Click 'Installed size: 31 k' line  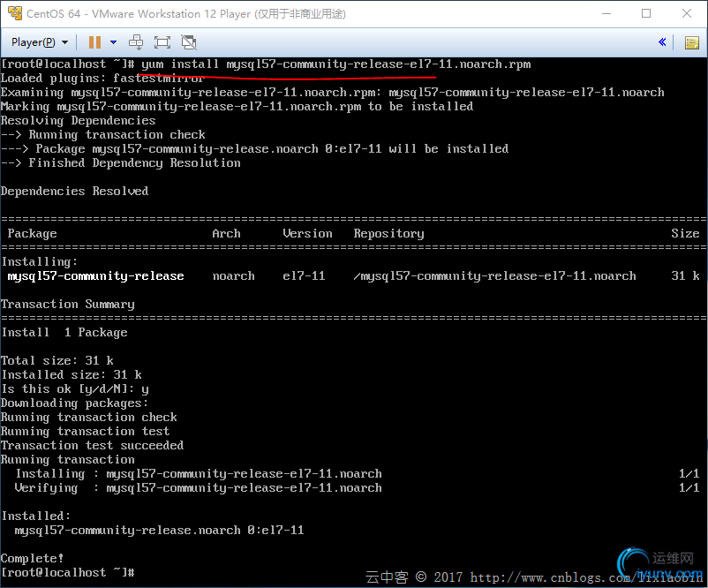click(x=72, y=375)
